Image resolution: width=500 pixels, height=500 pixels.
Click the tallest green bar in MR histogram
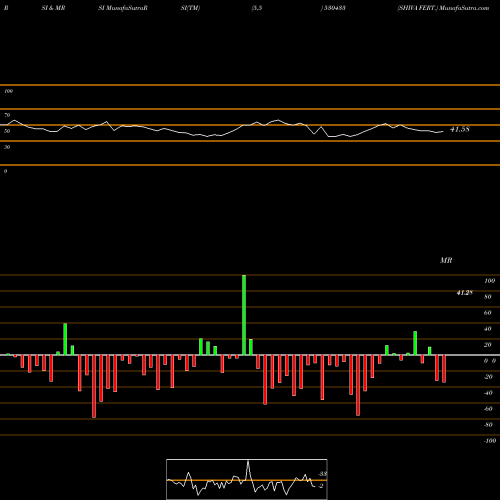pos(244,315)
